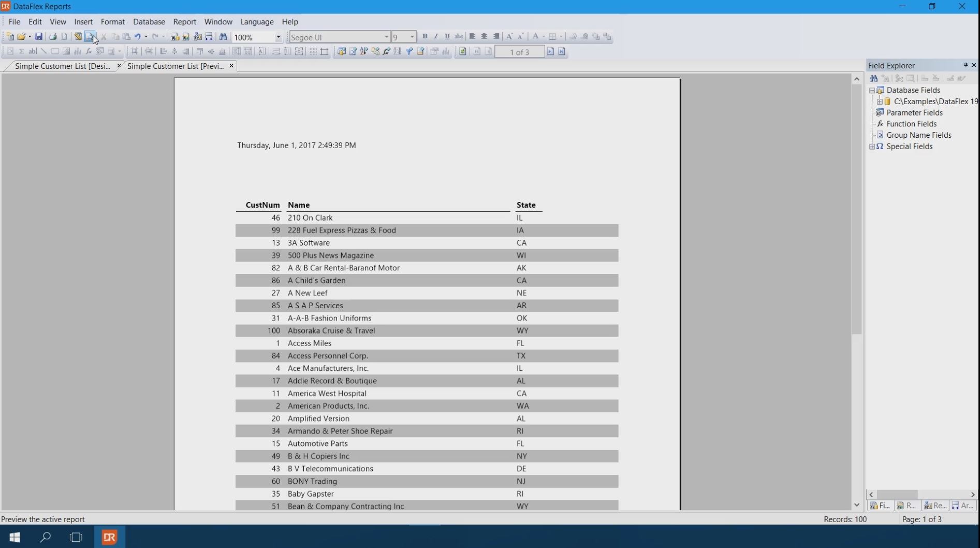Click the filter funnel icon in toolbar
Viewport: 980px width, 548px height.
click(409, 52)
